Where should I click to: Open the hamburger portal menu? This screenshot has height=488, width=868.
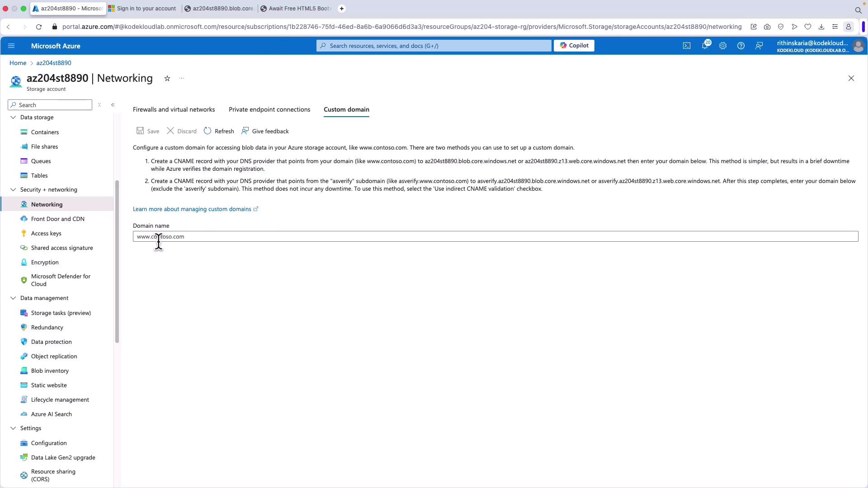[x=11, y=46]
